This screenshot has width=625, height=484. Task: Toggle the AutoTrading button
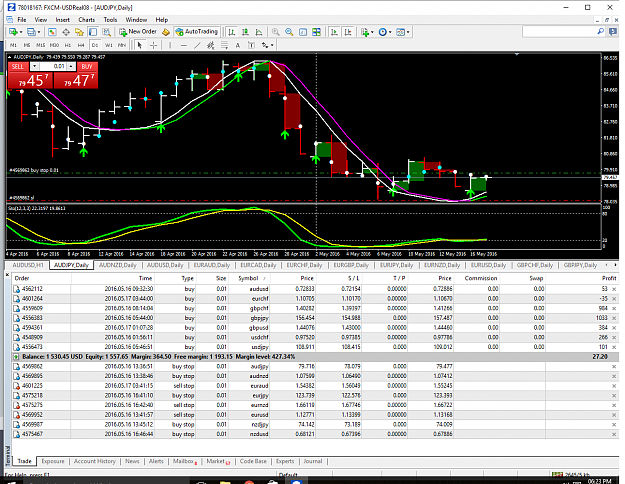[197, 32]
